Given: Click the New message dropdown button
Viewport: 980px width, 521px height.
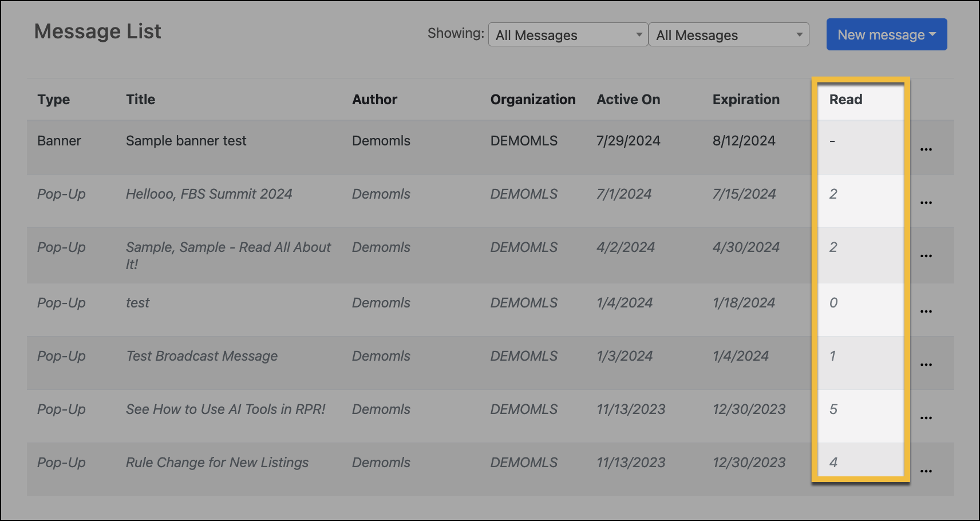Looking at the screenshot, I should 887,34.
